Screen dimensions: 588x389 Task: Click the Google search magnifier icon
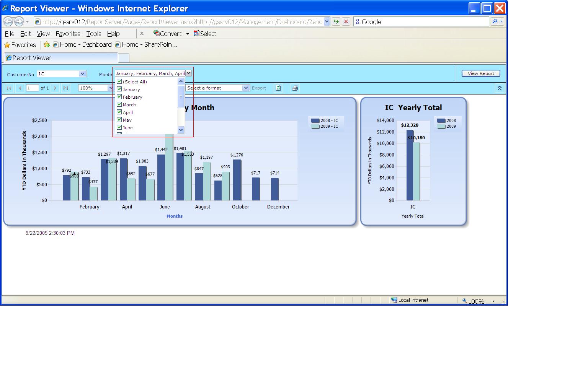point(495,22)
